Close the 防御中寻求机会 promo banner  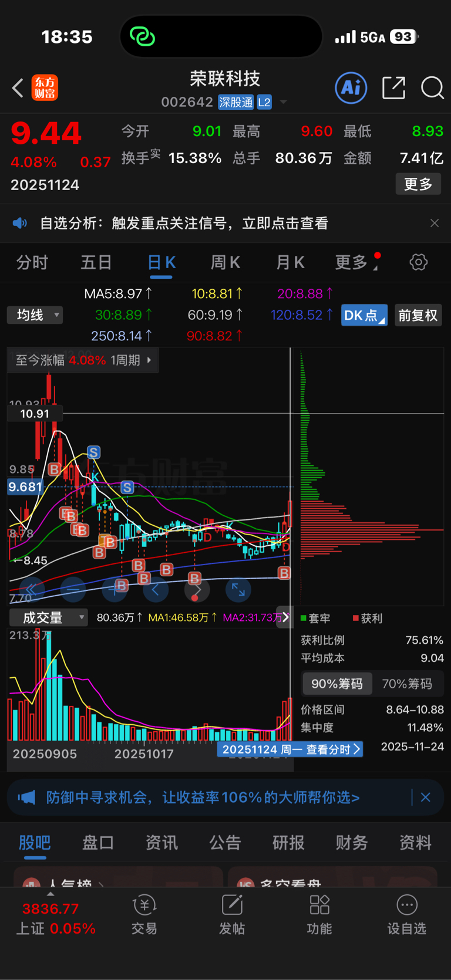click(426, 797)
